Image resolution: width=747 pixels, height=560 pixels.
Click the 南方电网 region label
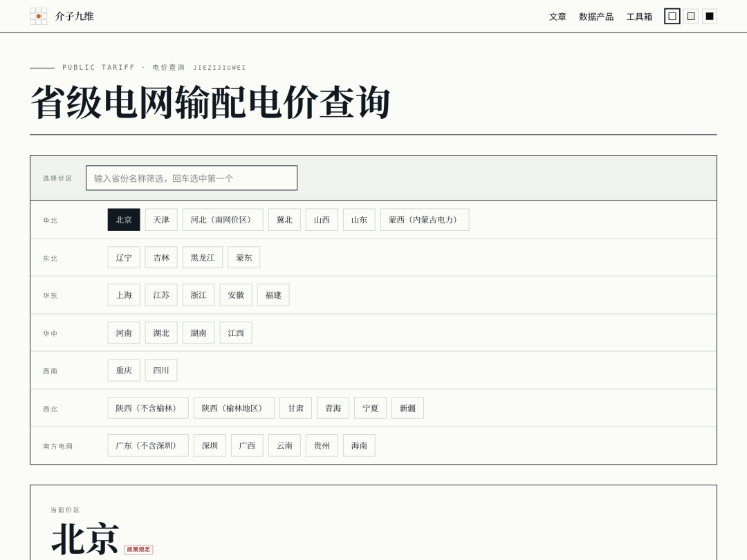click(x=57, y=447)
